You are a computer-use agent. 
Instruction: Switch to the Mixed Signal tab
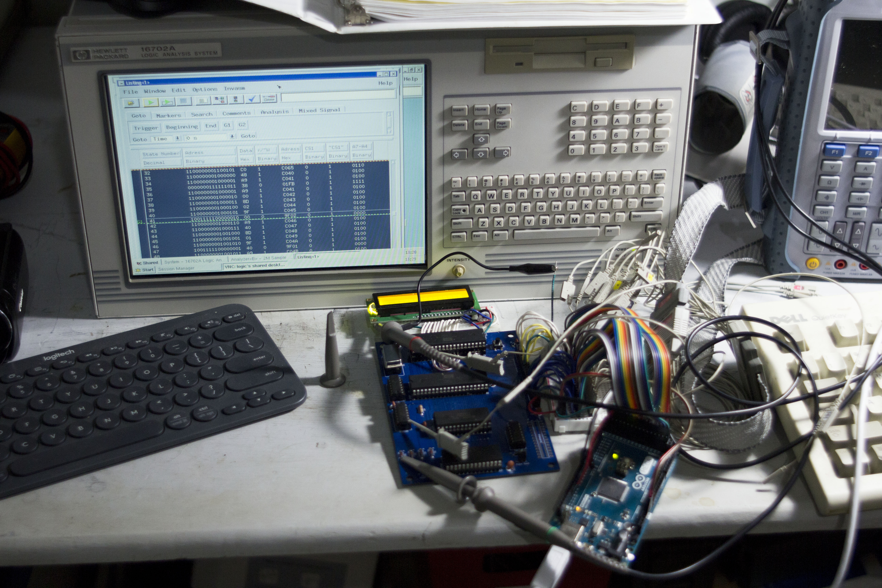point(320,110)
